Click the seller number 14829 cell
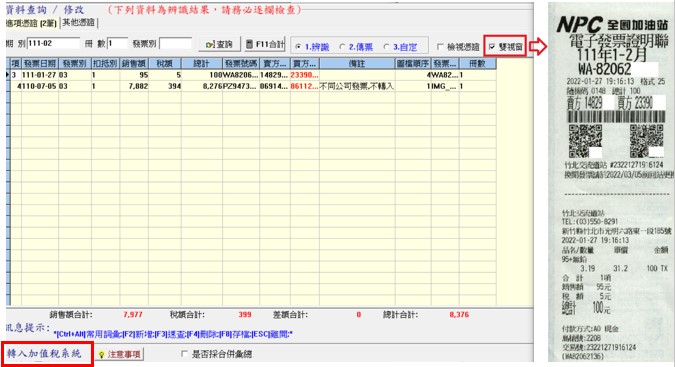Viewport: 675px width, 367px height. (x=275, y=75)
